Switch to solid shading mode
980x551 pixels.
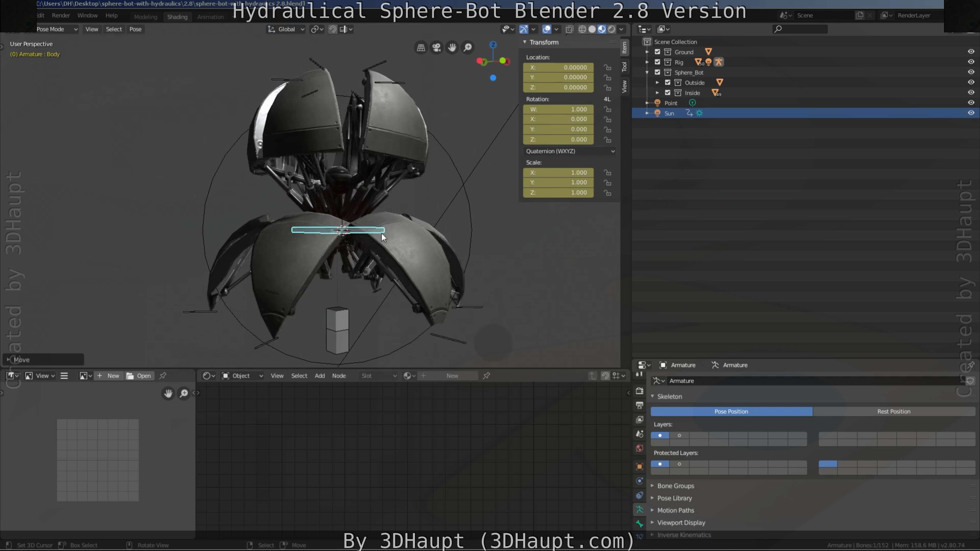click(x=592, y=29)
